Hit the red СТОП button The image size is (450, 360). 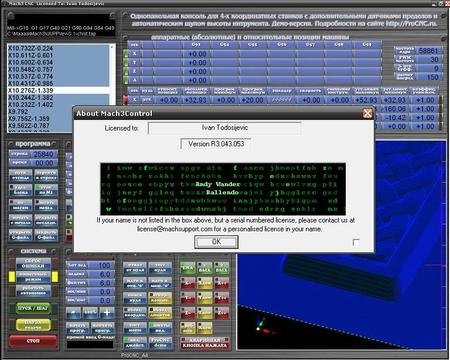click(x=33, y=341)
